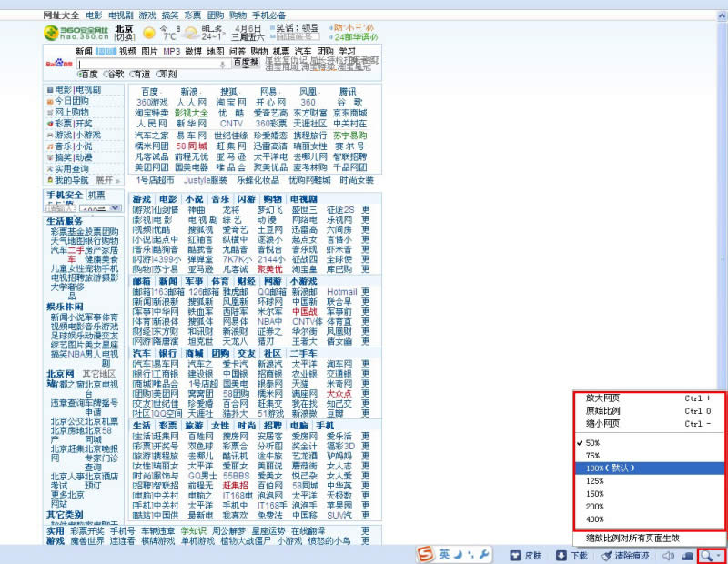Select the 有道 search engine radio button

tap(133, 75)
